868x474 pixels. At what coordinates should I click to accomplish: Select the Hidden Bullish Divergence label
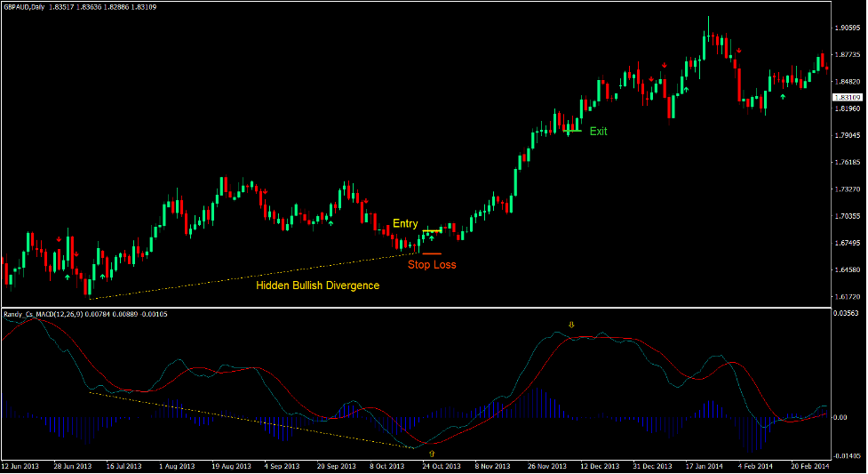coord(317,285)
